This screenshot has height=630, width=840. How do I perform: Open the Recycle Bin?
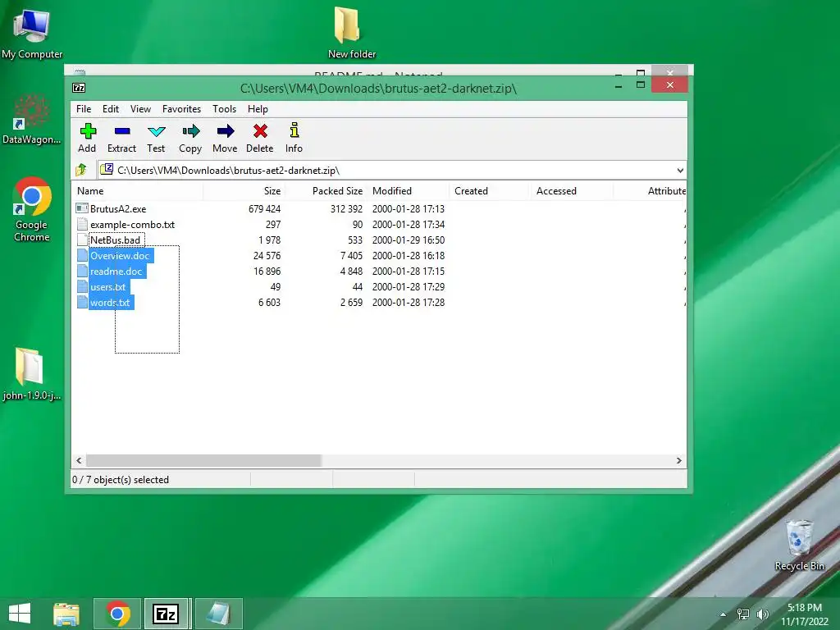click(799, 545)
